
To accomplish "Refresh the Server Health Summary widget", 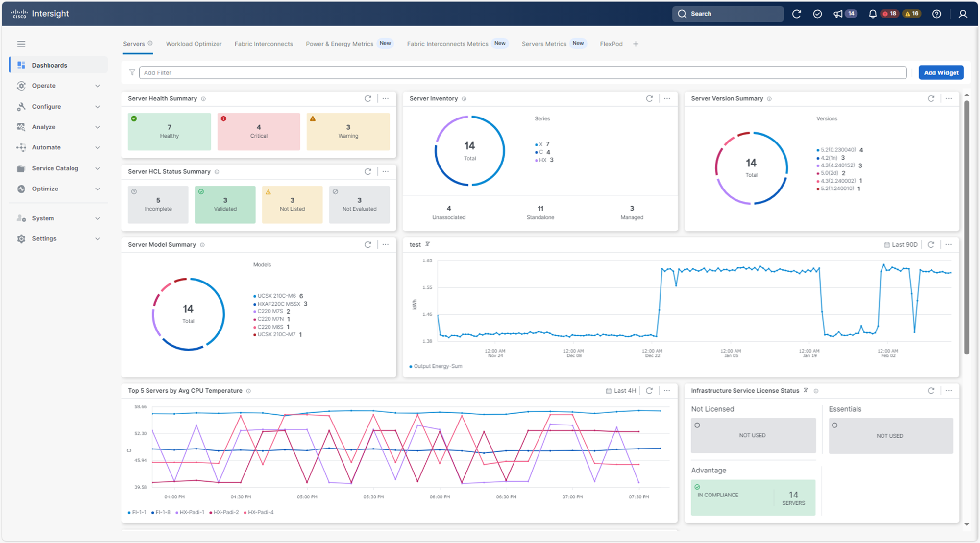I will [368, 98].
